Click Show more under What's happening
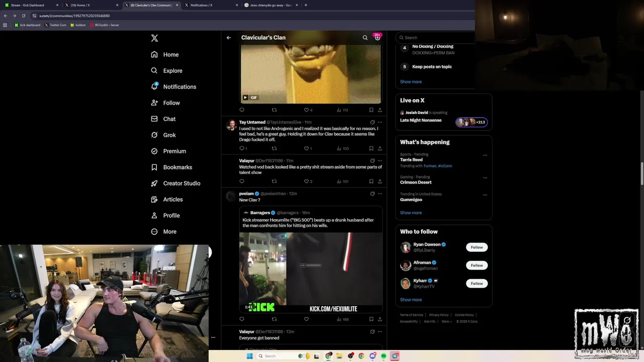Image resolution: width=644 pixels, height=362 pixels. coord(411,213)
